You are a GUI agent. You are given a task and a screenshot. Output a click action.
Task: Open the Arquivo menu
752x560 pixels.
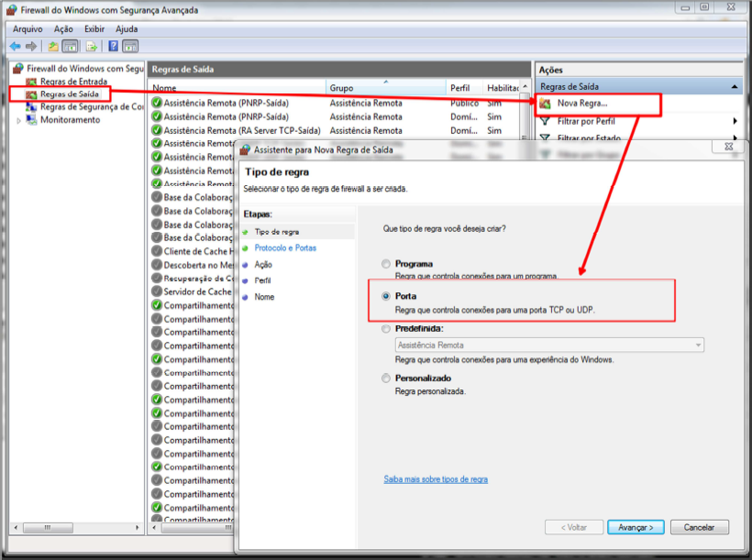click(x=28, y=28)
